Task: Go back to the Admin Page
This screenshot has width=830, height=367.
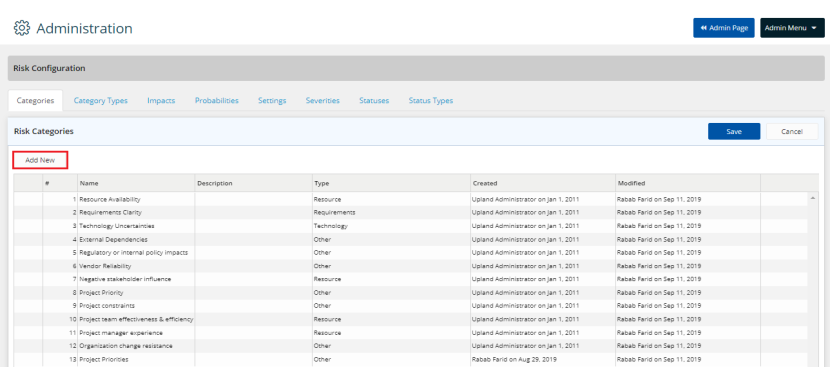Action: pos(724,28)
